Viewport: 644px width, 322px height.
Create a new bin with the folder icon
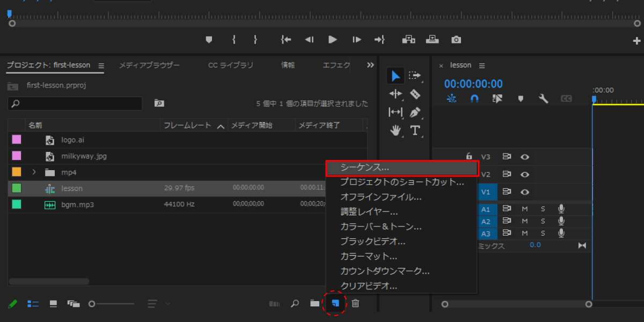coord(315,303)
